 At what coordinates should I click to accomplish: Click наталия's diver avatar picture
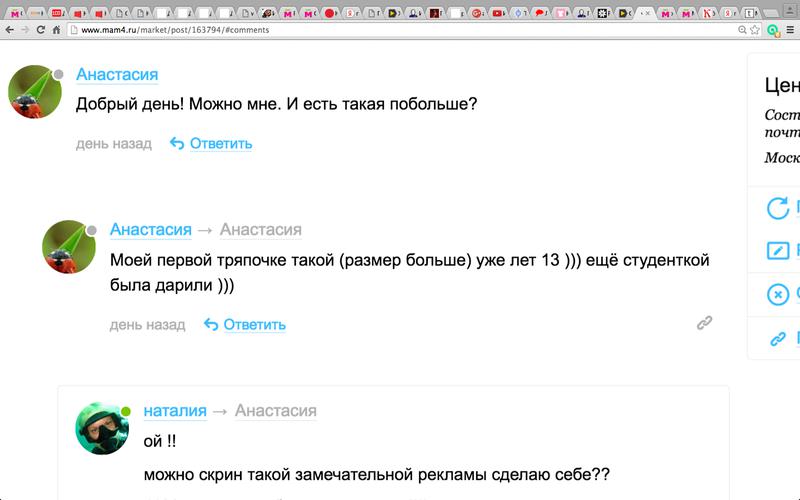pyautogui.click(x=103, y=429)
